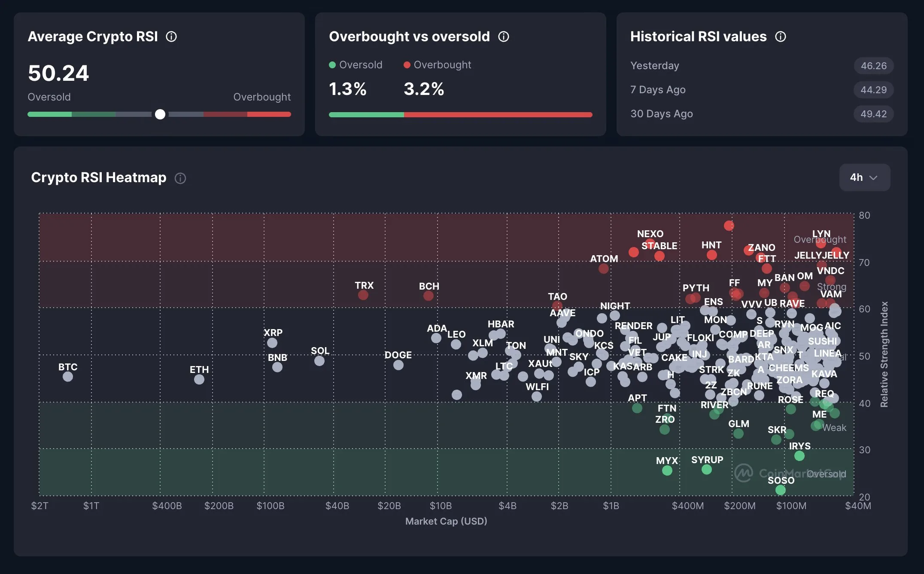Click Yesterday value badge 46.26

pos(874,66)
